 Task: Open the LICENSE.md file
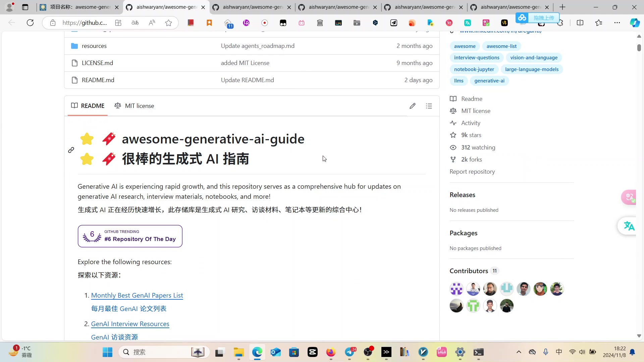(97, 63)
